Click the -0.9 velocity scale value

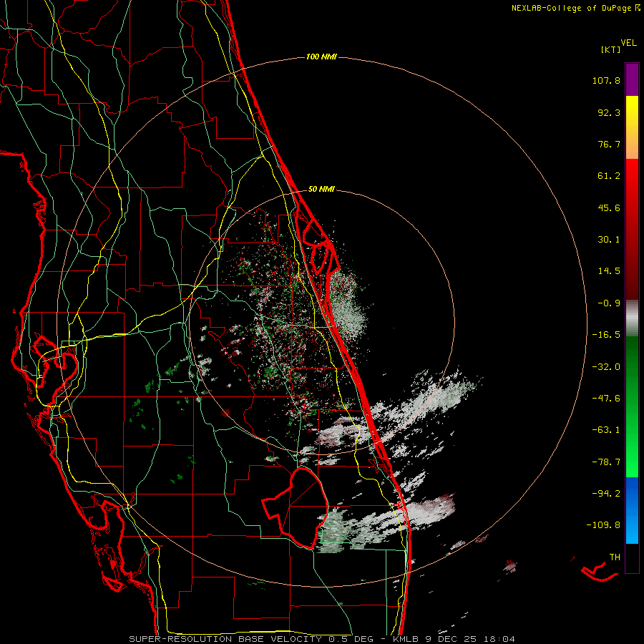(x=609, y=303)
